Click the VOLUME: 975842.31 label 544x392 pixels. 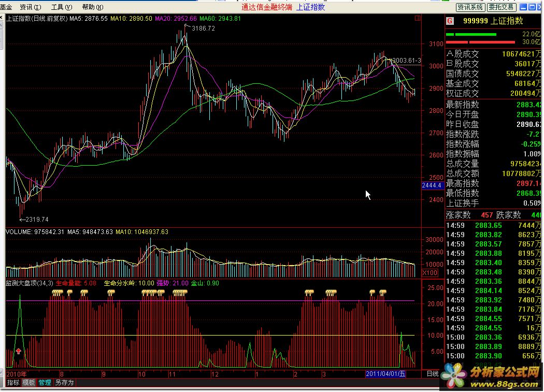(x=35, y=232)
